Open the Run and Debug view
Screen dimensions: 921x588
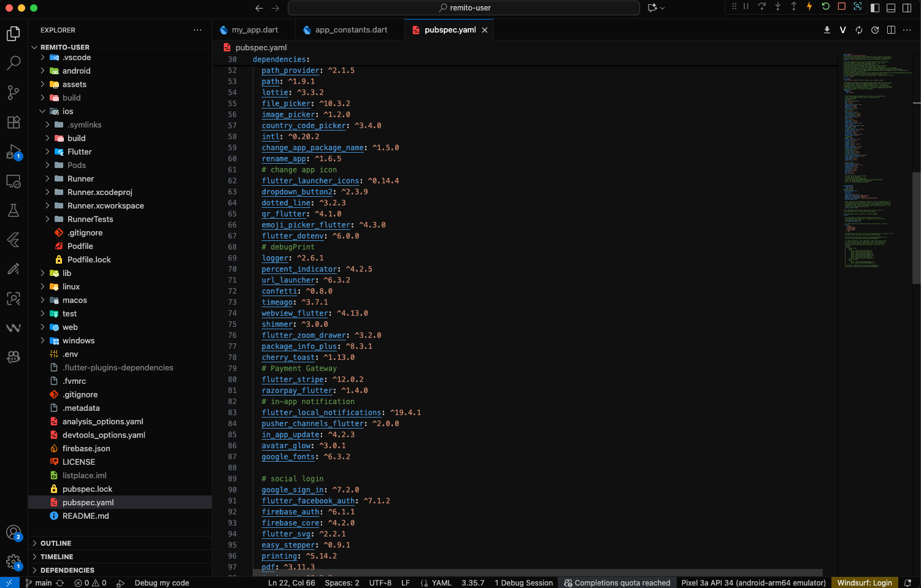pyautogui.click(x=13, y=151)
